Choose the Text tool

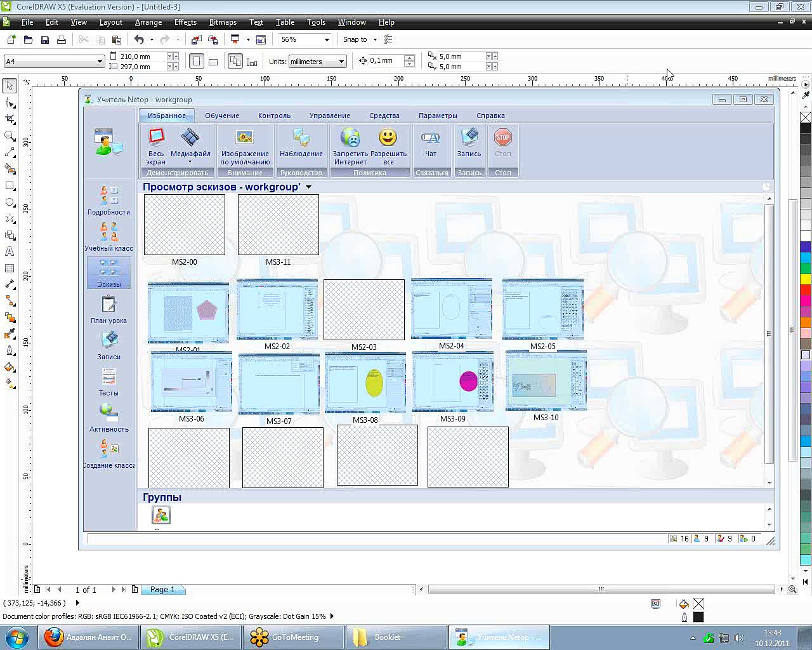(10, 252)
